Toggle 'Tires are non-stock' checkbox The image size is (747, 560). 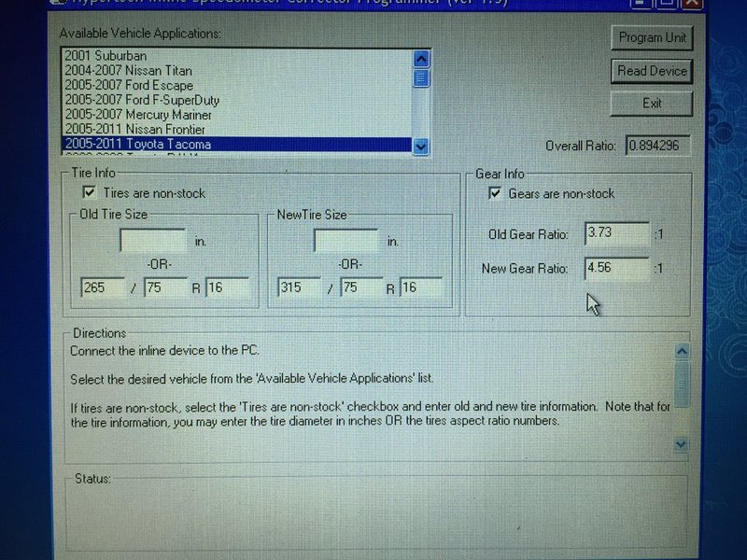point(89,192)
